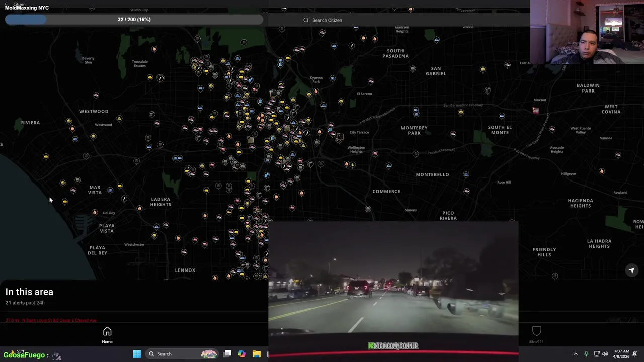Click the Commerce map label
The height and width of the screenshot is (362, 644).
point(386,192)
